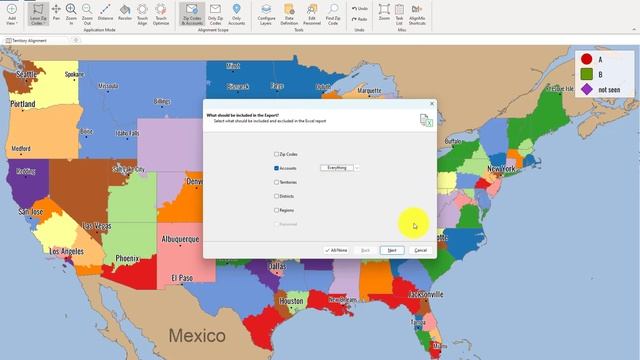The height and width of the screenshot is (360, 640).
Task: Set scope to Only Accounts
Action: pos(236,15)
